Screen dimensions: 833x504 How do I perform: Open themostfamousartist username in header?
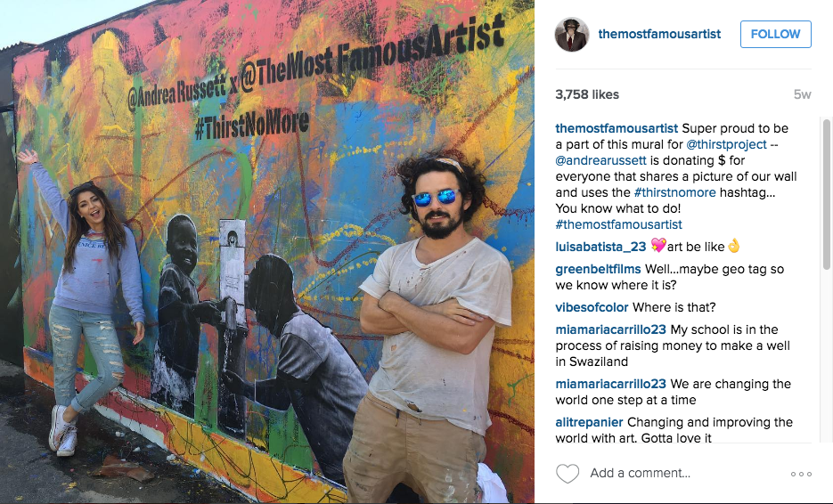(x=659, y=34)
